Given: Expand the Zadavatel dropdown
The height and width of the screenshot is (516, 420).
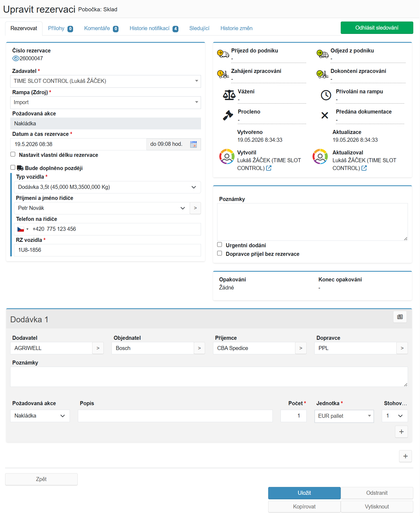Looking at the screenshot, I should [106, 81].
